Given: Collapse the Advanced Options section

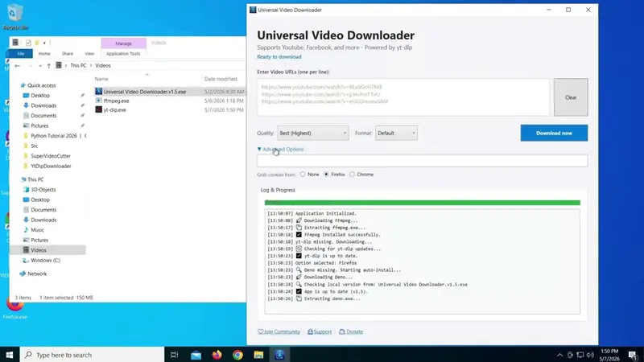Looking at the screenshot, I should [x=280, y=150].
